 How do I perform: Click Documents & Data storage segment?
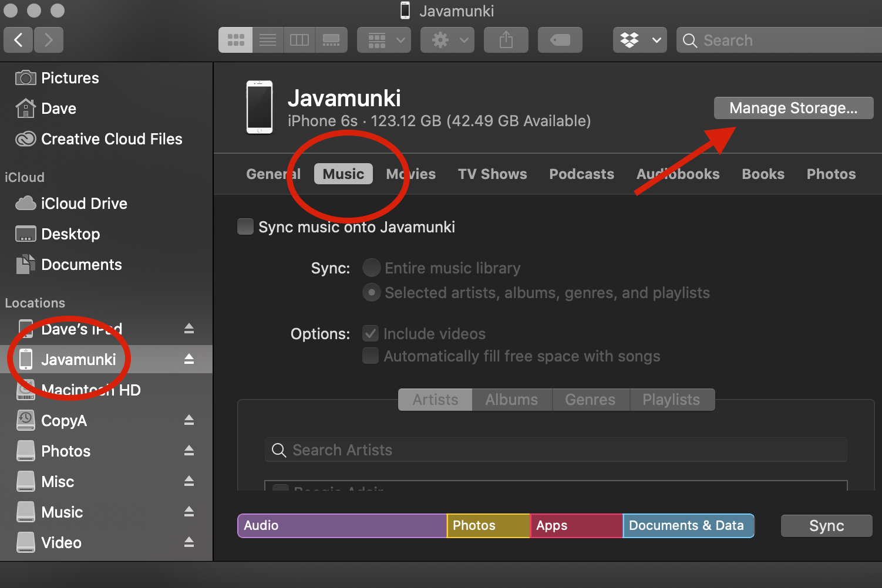(x=689, y=526)
